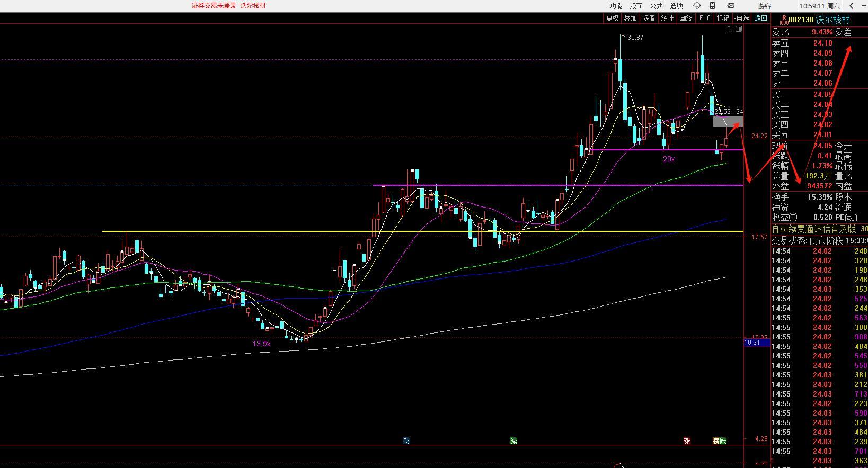868x468 pixels.
Task: Click the 24.22 price axis label
Action: (759, 136)
